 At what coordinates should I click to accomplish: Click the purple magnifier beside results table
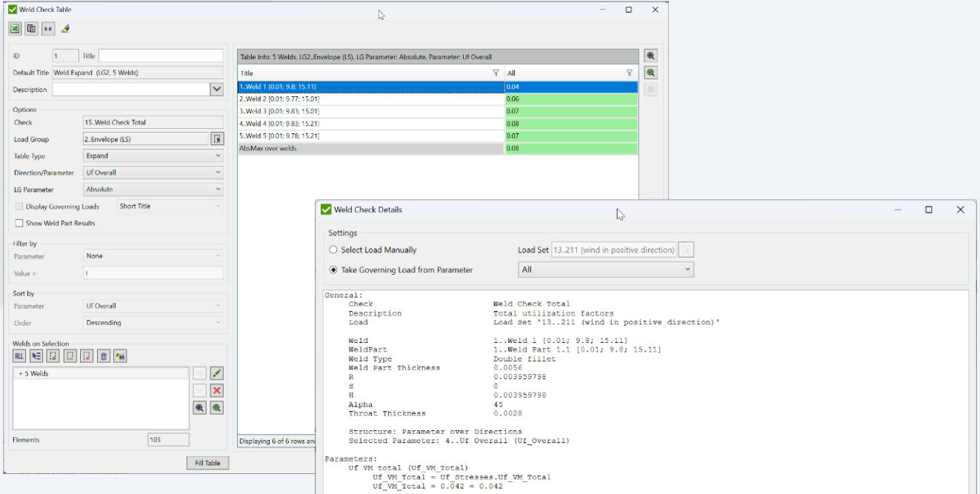click(x=651, y=56)
